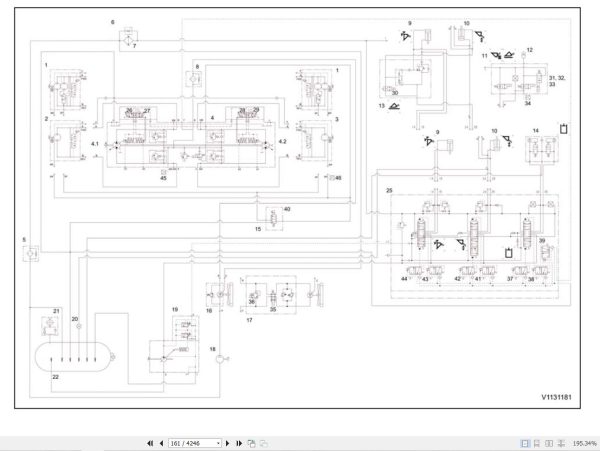Open the page number dropdown arrow
Image resolution: width=600 pixels, height=451 pixels.
click(x=218, y=443)
